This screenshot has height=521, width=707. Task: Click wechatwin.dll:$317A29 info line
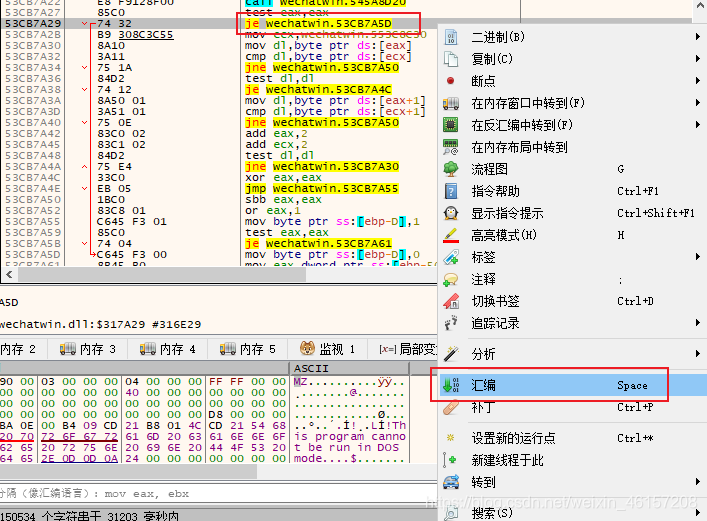tap(101, 324)
